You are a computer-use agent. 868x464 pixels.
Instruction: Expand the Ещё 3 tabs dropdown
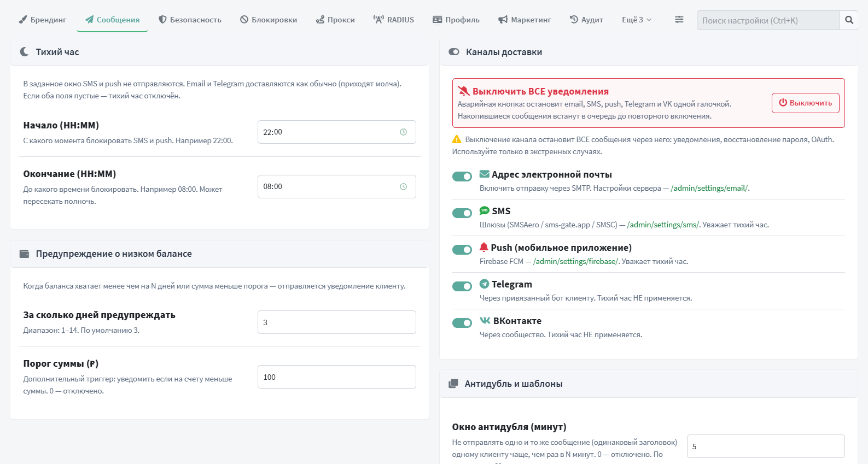pyautogui.click(x=637, y=20)
